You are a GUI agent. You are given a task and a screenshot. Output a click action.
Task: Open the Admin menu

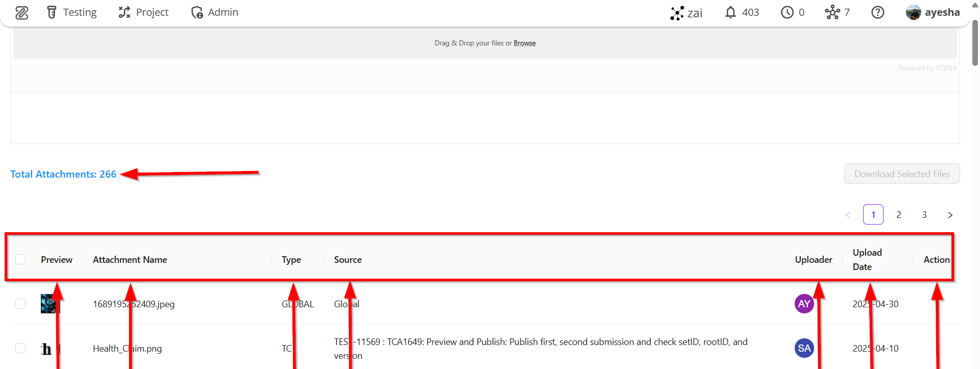[x=214, y=12]
